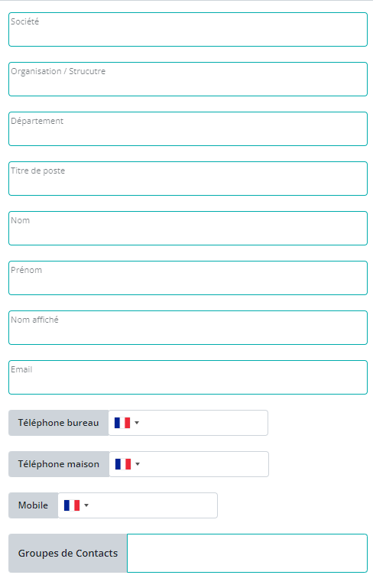Click inside the Email field
The height and width of the screenshot is (588, 386).
(x=188, y=377)
